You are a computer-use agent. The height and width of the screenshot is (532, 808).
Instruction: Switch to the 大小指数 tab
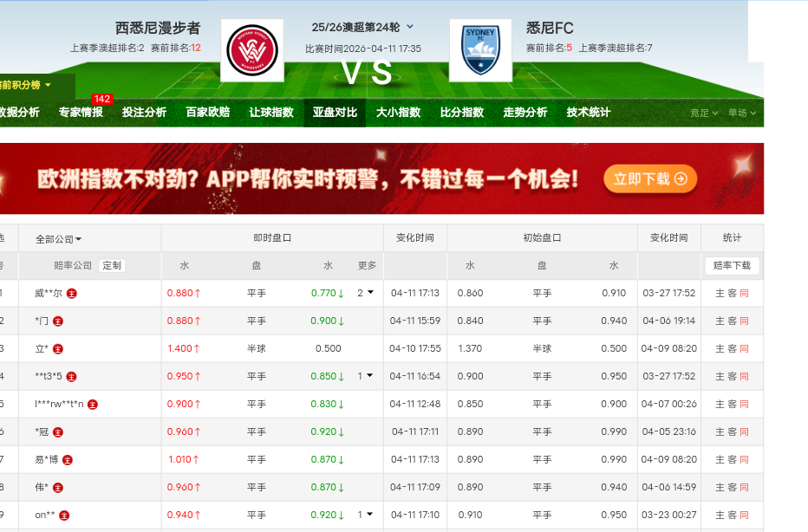(398, 113)
